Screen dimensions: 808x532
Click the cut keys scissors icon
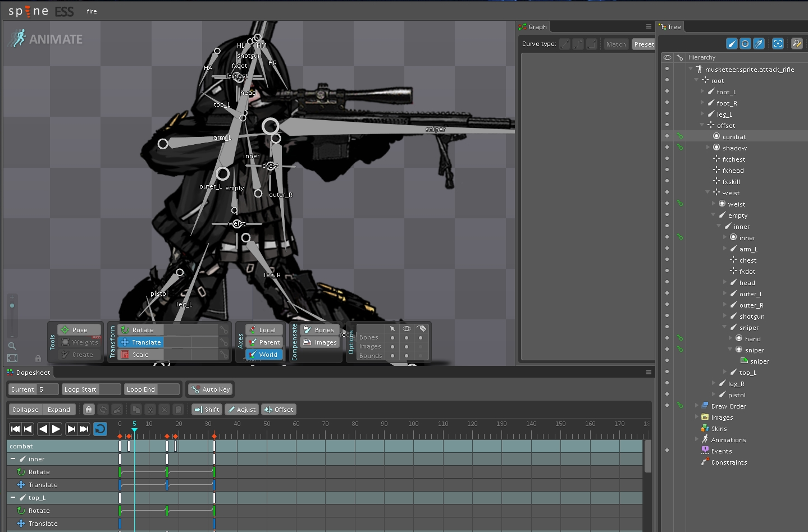pos(150,410)
